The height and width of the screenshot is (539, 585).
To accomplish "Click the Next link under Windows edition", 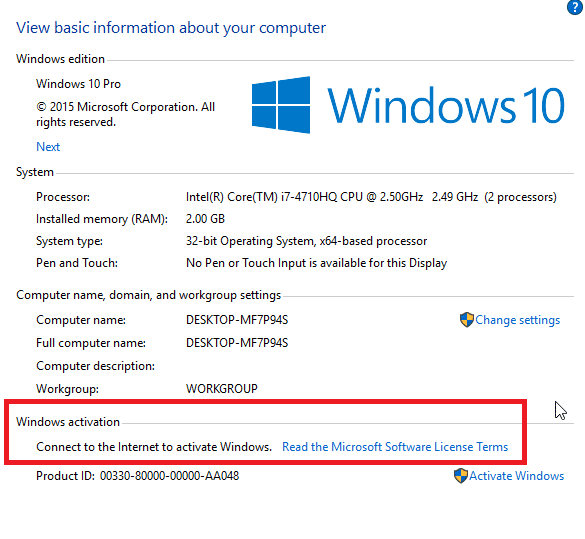I will click(x=48, y=147).
